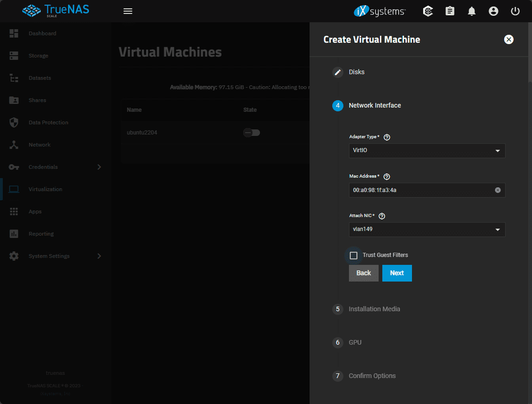This screenshot has height=404, width=532.
Task: Click the Back button
Action: tap(363, 273)
